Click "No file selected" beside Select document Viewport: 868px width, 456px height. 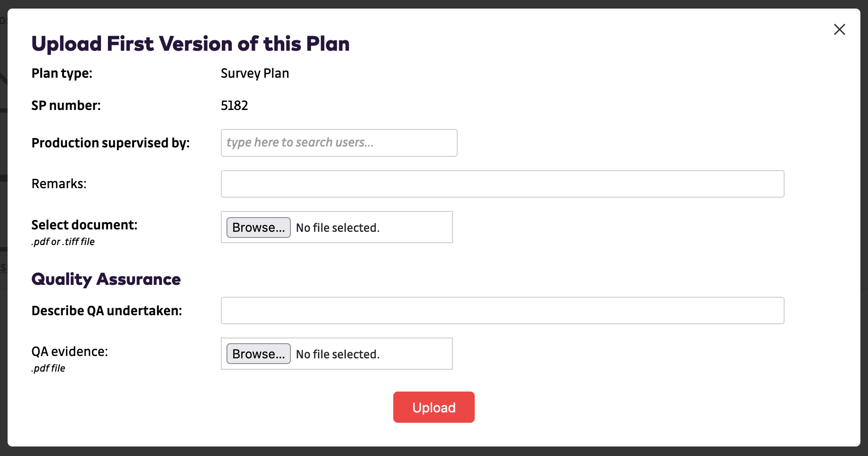[338, 228]
